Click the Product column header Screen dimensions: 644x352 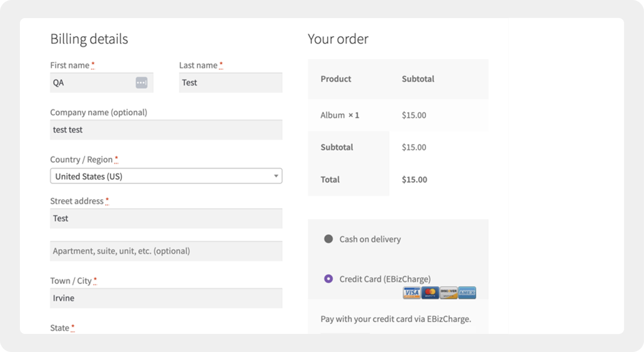(336, 79)
